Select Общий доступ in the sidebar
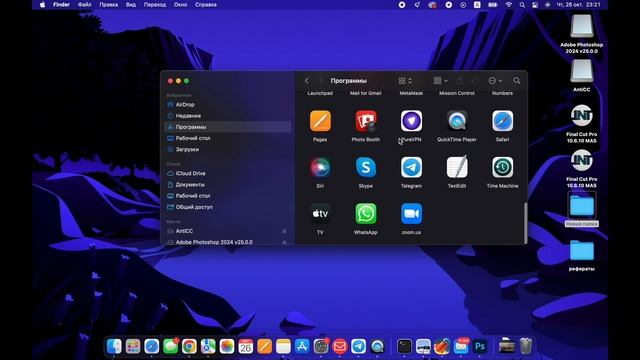This screenshot has width=640, height=360. point(227,207)
